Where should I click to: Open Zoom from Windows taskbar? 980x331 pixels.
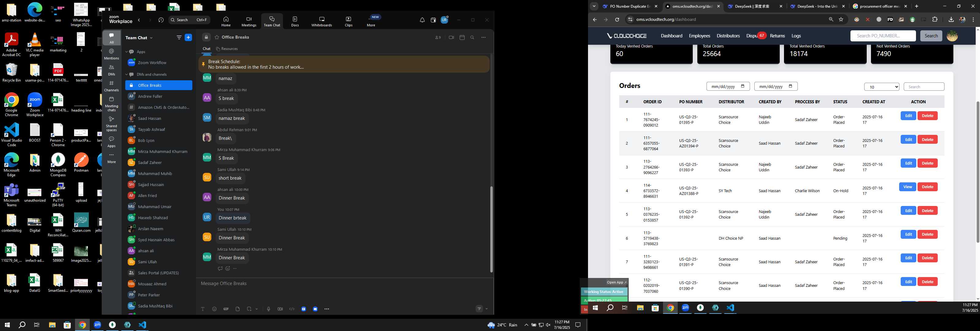tap(97, 325)
